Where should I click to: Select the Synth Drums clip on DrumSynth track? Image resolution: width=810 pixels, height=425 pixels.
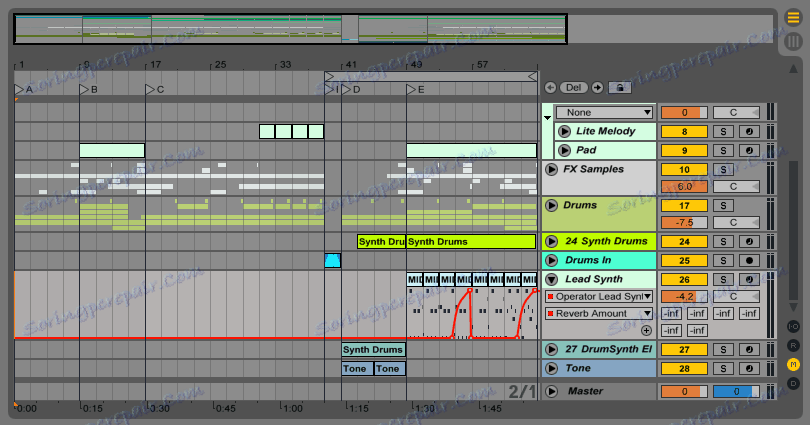point(373,350)
